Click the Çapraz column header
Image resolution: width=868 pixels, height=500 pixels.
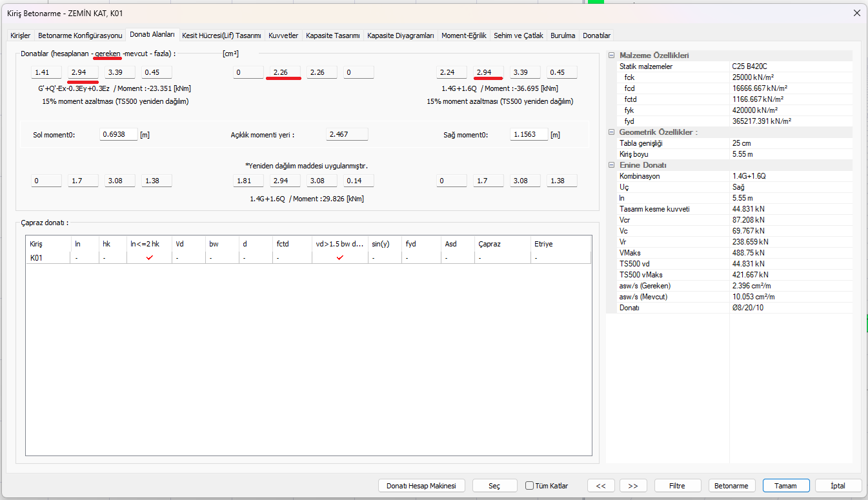(x=503, y=244)
